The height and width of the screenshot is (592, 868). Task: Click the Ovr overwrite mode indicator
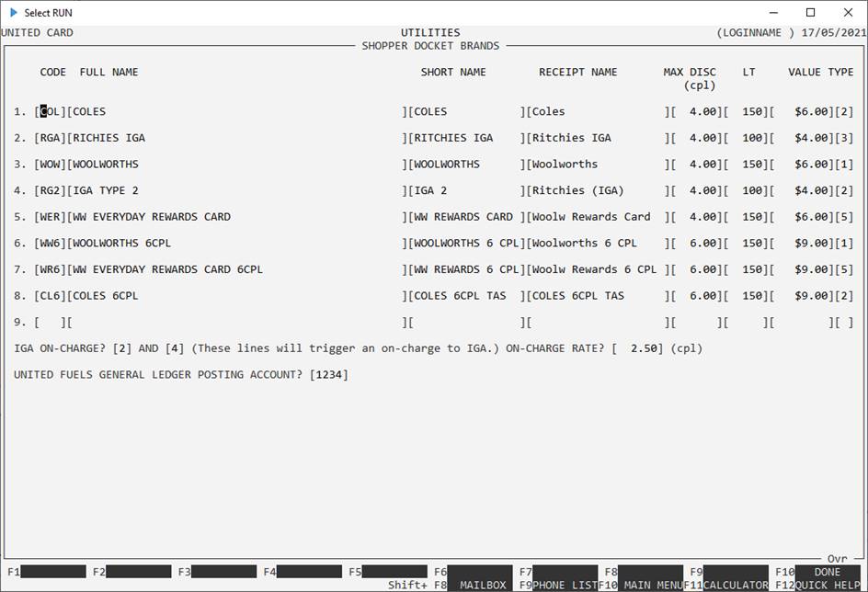tap(837, 558)
